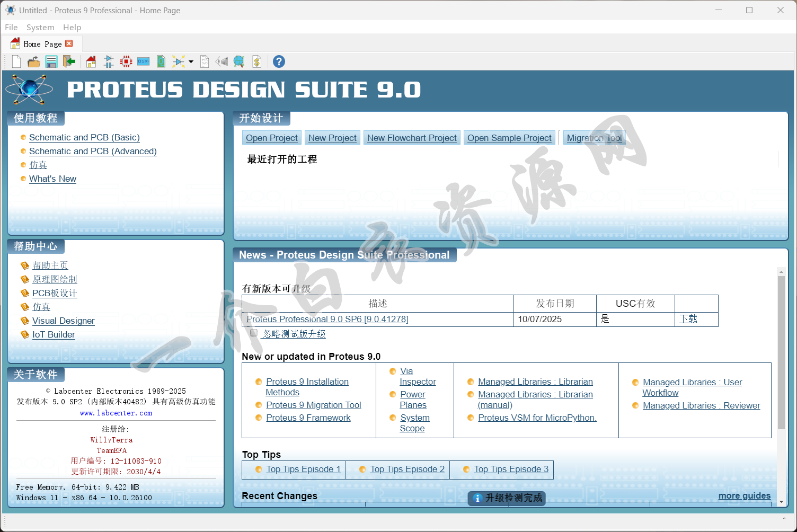Viewport: 797px width, 532px height.
Task: Open Proteus VSM for MicroPython link
Action: click(x=537, y=418)
